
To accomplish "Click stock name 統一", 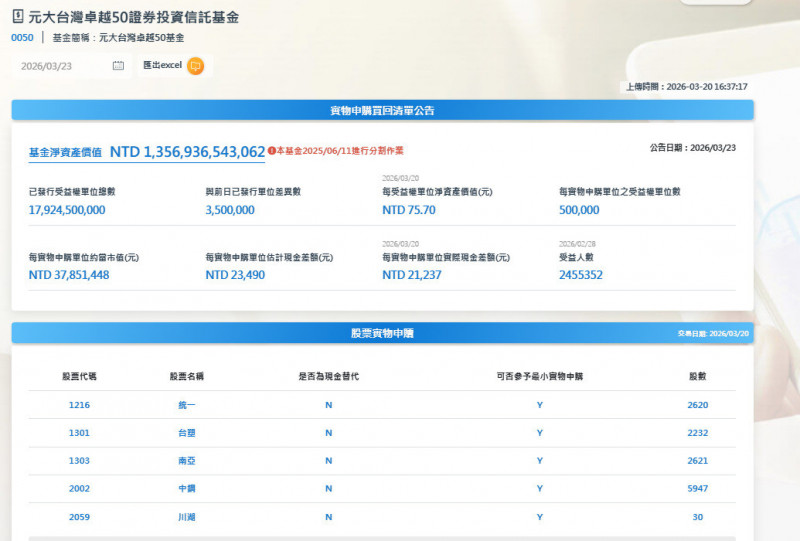I will [x=187, y=405].
